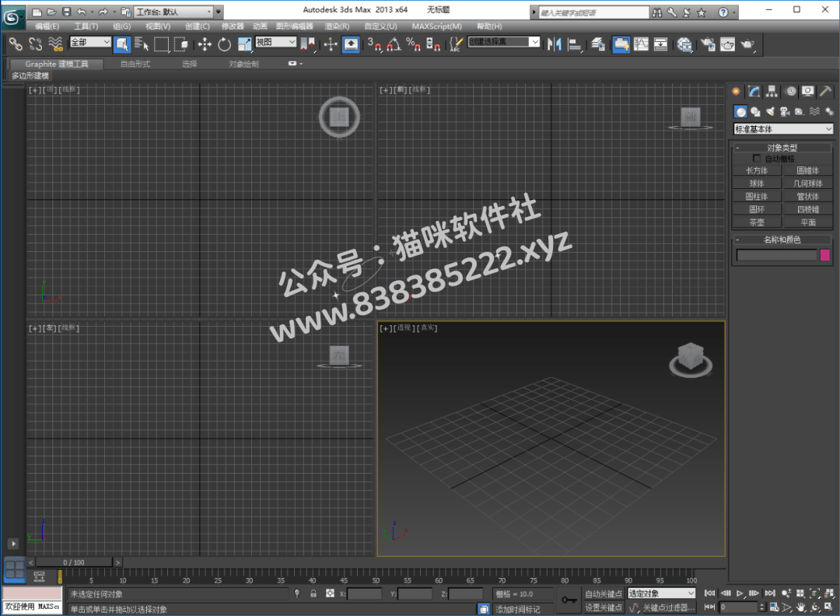This screenshot has width=840, height=616.
Task: Open the Material Editor icon
Action: point(684,44)
